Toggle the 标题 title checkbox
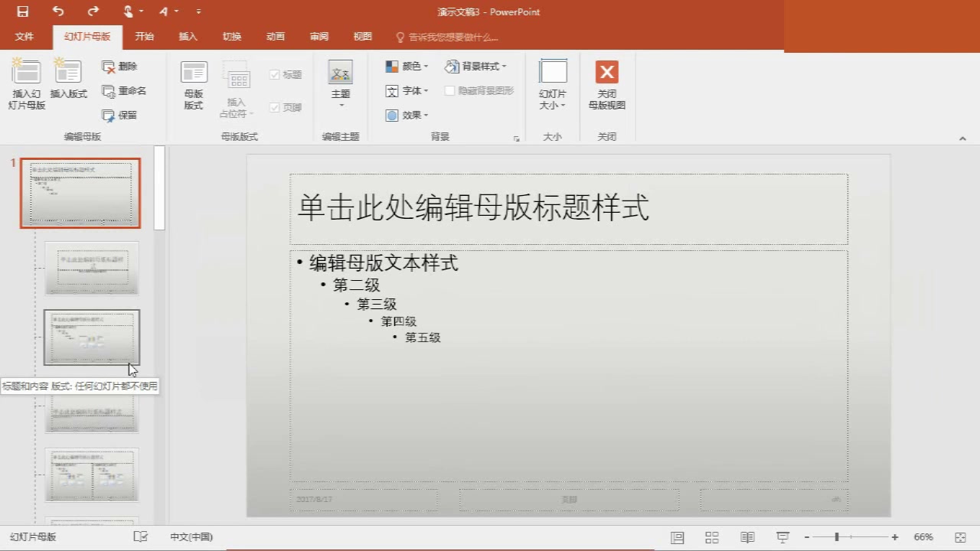 pos(275,75)
